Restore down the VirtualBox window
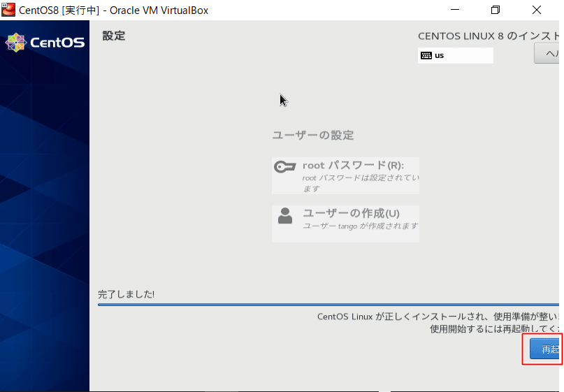564x392 pixels. coord(496,10)
